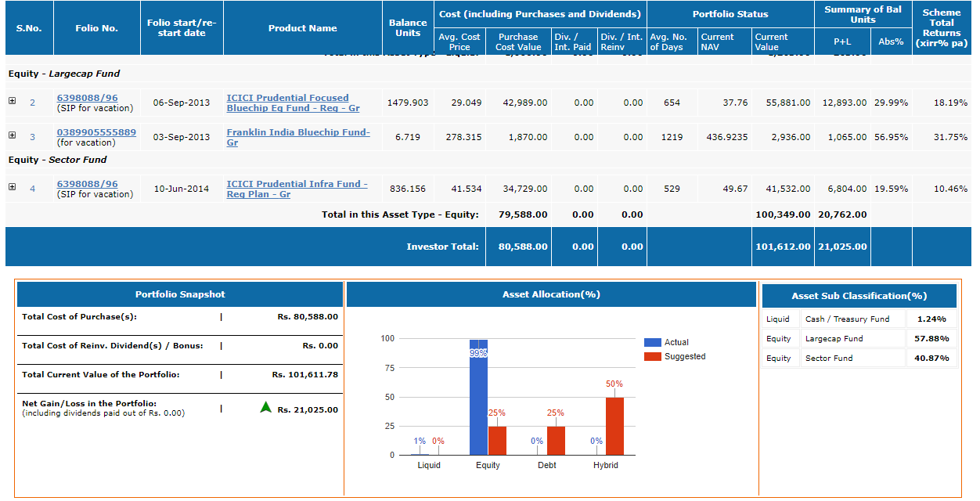
Task: Click the Current NAV column header
Action: click(724, 41)
